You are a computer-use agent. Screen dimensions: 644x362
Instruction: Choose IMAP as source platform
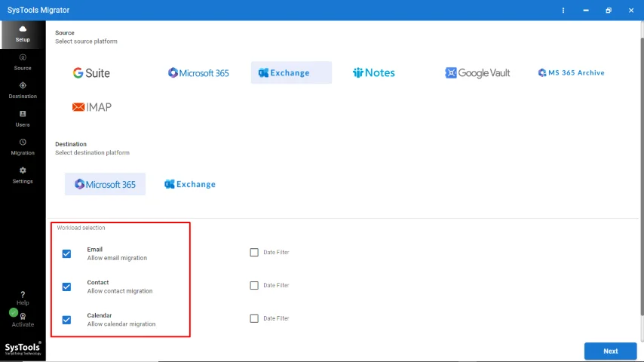(91, 107)
